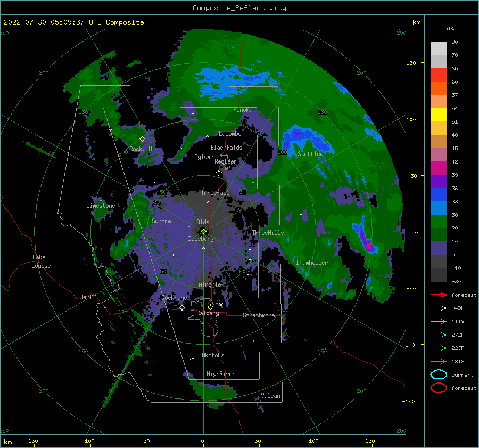Click the Olds city label
The height and width of the screenshot is (448, 479).
203,222
